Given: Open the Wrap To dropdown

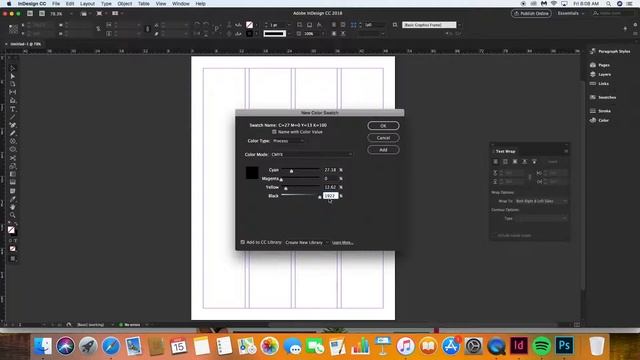Looking at the screenshot, I should point(541,201).
